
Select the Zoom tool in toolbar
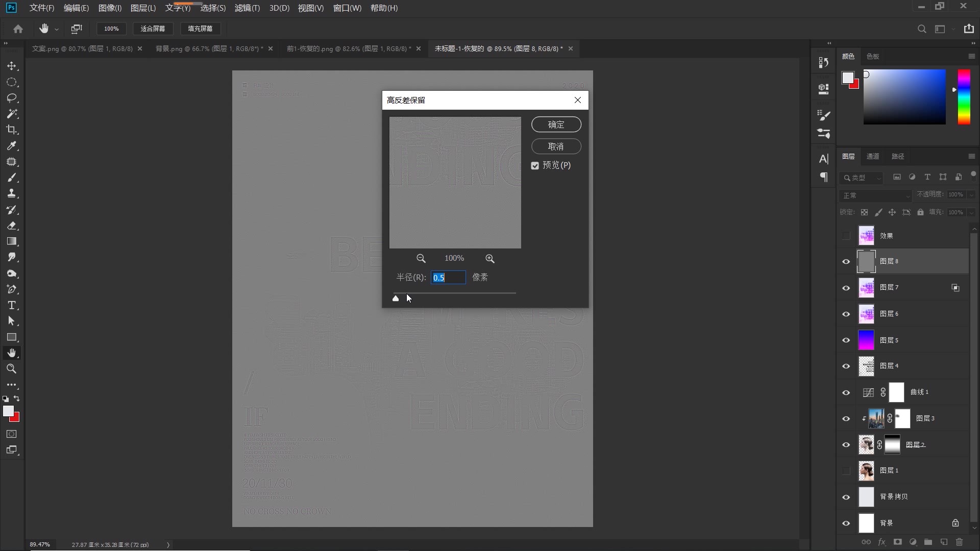click(12, 369)
